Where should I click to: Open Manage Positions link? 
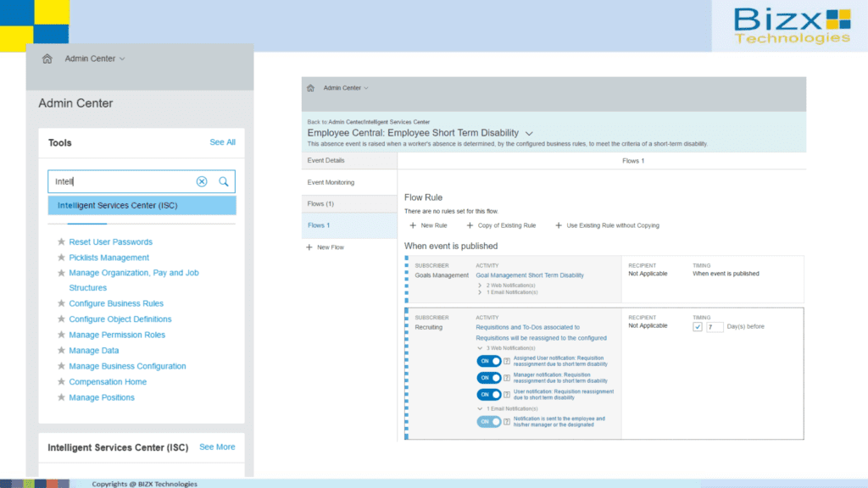(x=102, y=397)
